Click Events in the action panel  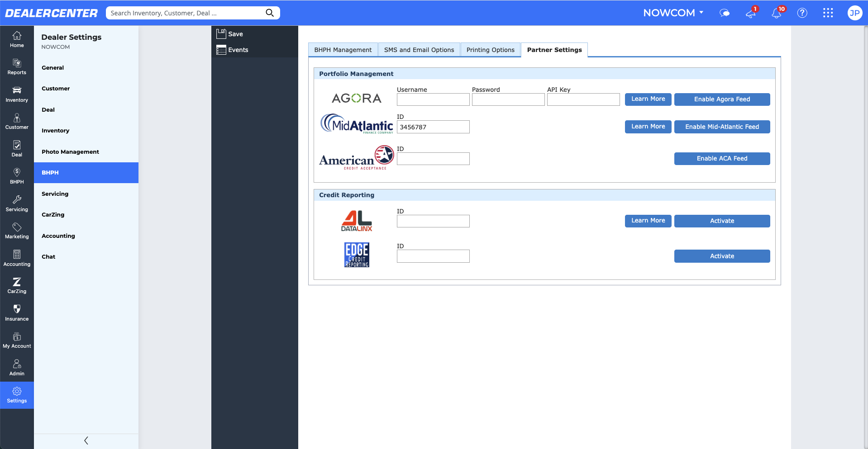coord(232,50)
